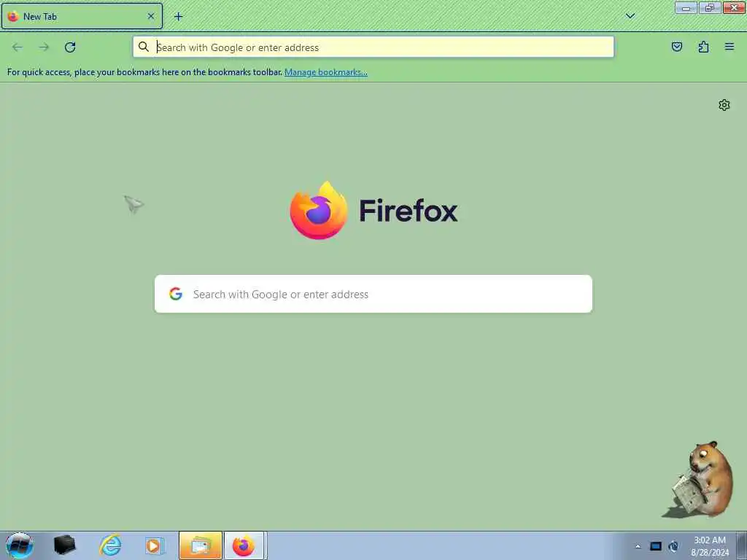747x560 pixels.
Task: Click the Google logo in search box
Action: 176,294
